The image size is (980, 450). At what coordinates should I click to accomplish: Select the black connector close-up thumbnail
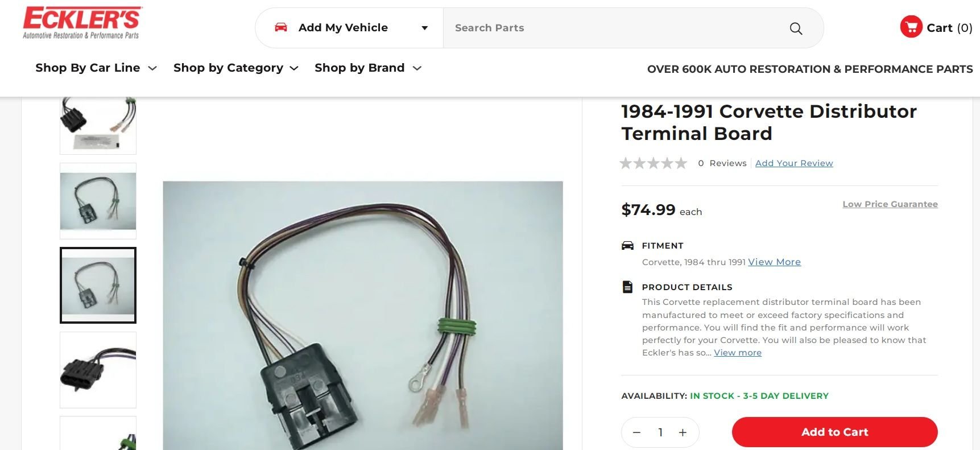pyautogui.click(x=98, y=370)
